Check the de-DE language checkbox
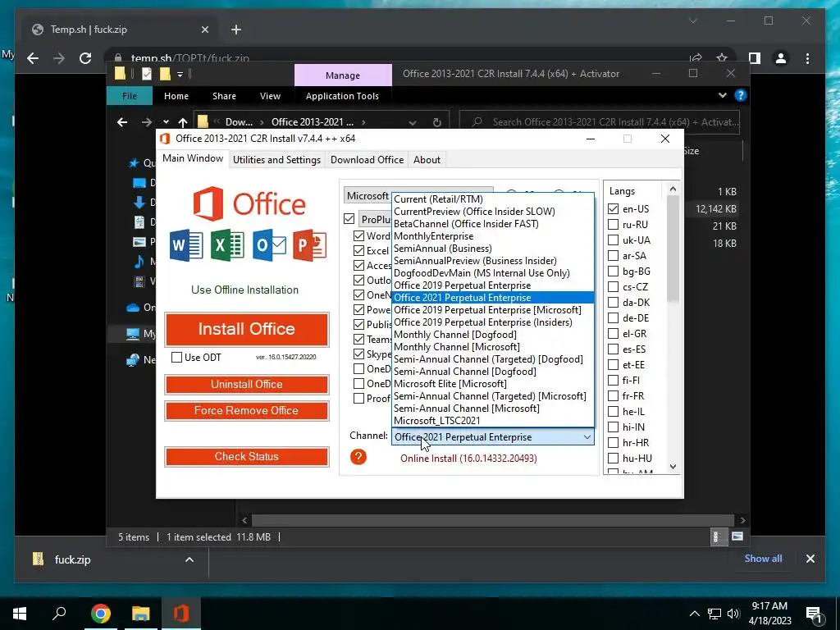The image size is (840, 630). tap(614, 317)
